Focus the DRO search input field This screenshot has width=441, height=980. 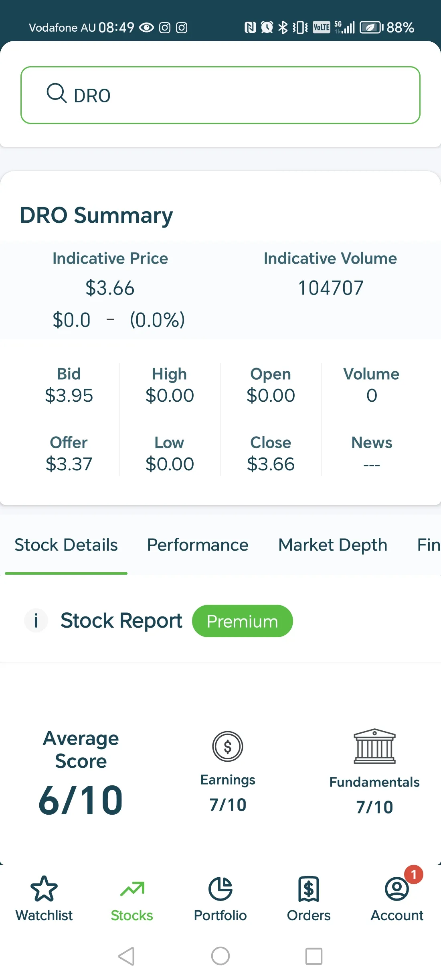[241, 95]
